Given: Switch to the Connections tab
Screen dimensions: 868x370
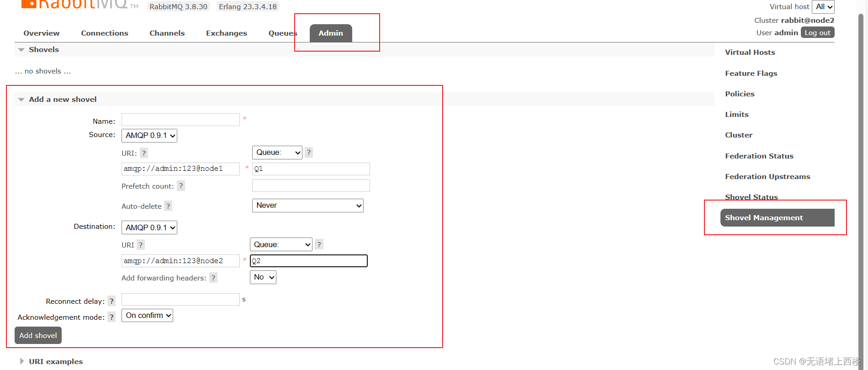Looking at the screenshot, I should pos(105,33).
